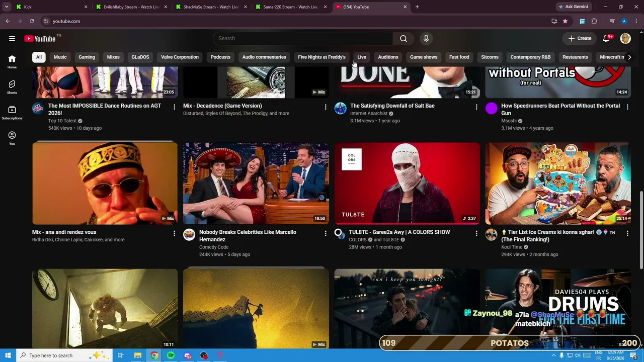Open Top 10 Talent channel avatar

point(38,108)
